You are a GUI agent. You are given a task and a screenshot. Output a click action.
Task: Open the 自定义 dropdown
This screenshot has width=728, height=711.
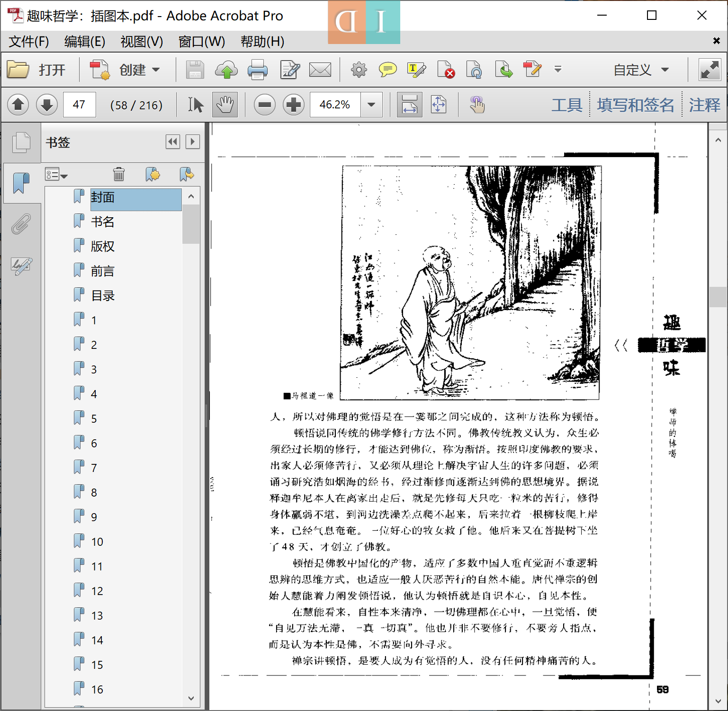click(x=641, y=70)
